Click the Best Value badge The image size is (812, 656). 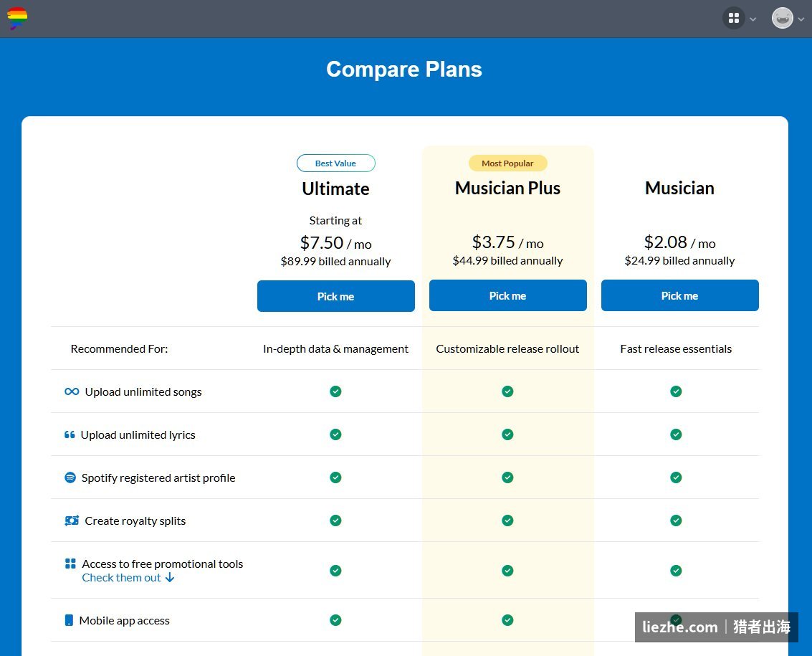click(335, 163)
